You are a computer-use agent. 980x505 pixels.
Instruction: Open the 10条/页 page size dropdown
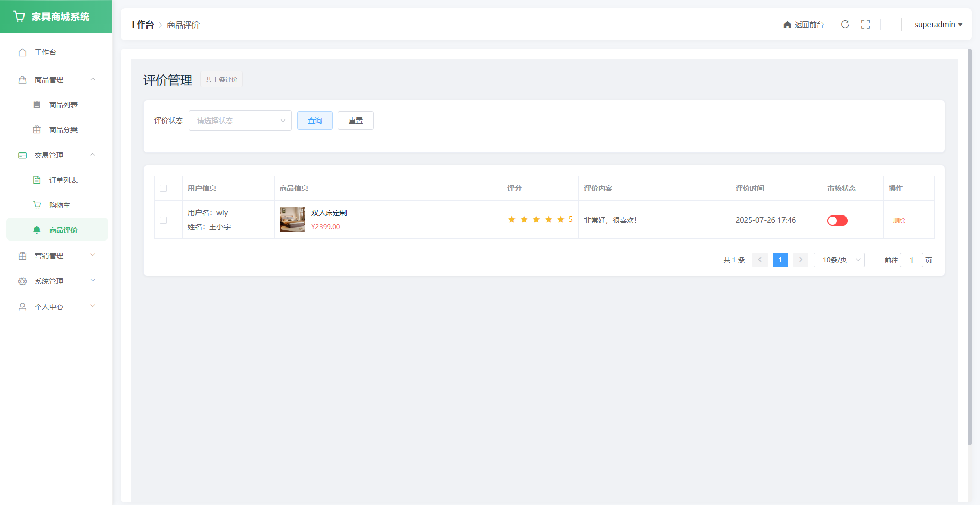click(839, 260)
